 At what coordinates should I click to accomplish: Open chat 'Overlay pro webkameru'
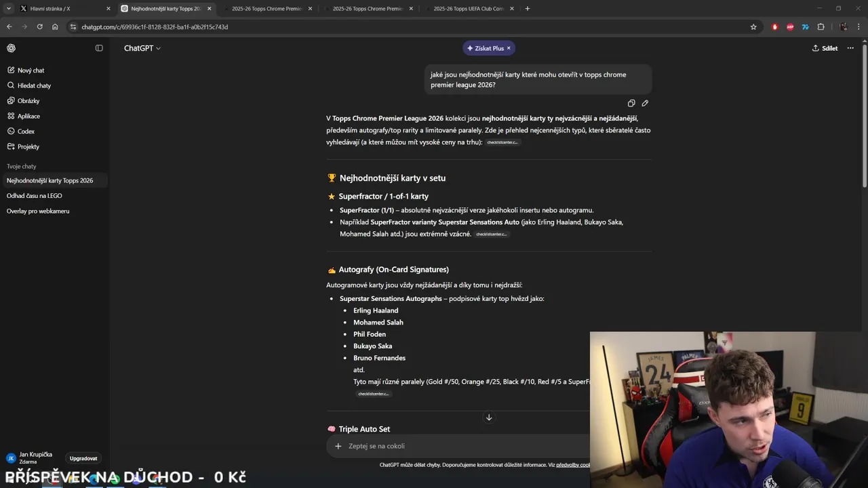(x=54, y=211)
